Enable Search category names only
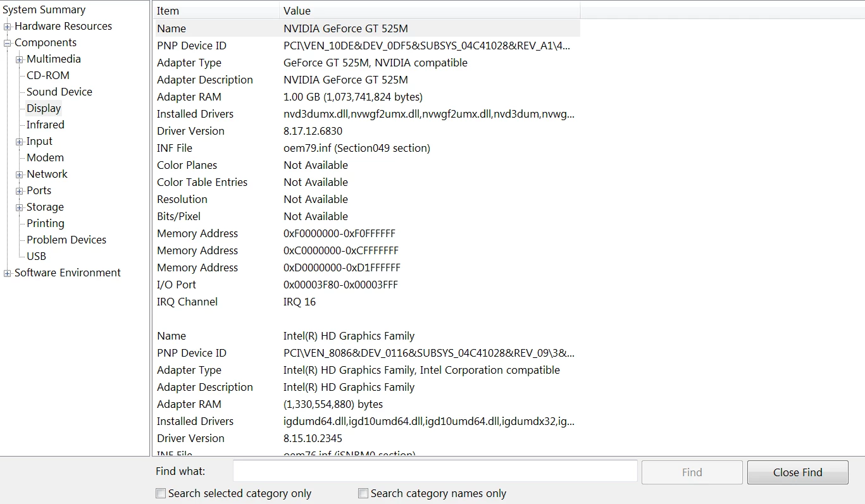 tap(363, 493)
